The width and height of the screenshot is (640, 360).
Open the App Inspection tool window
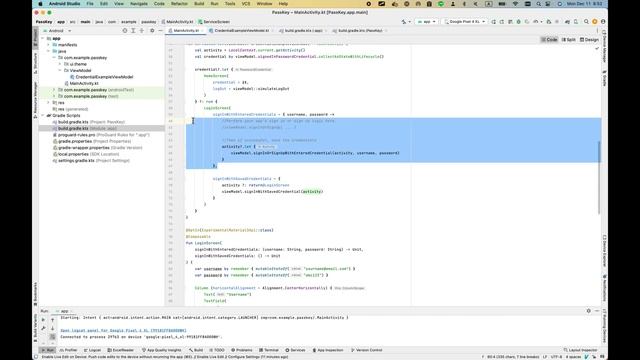click(328, 350)
